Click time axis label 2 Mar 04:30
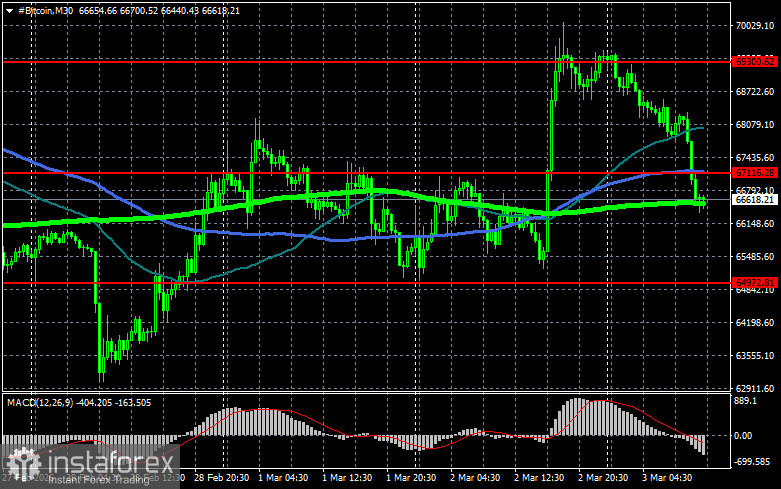This screenshot has height=489, width=781. click(475, 478)
